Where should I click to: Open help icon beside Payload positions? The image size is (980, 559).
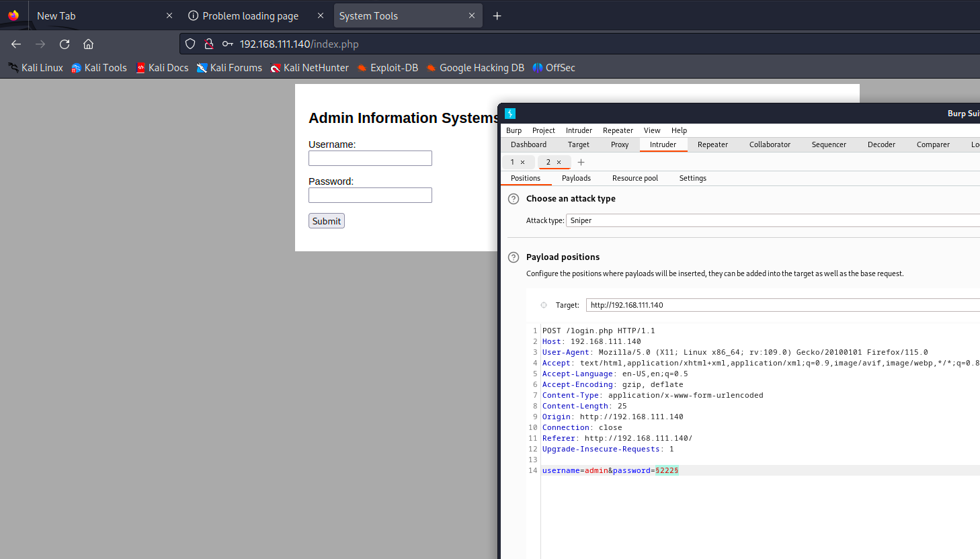[514, 257]
